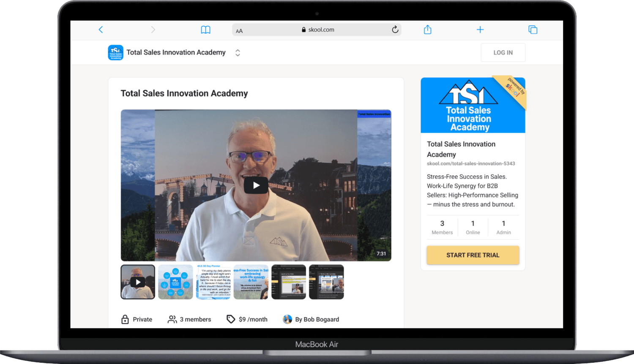The width and height of the screenshot is (634, 364).
Task: Select the Stress-Free Success thumbnail
Action: click(x=251, y=282)
